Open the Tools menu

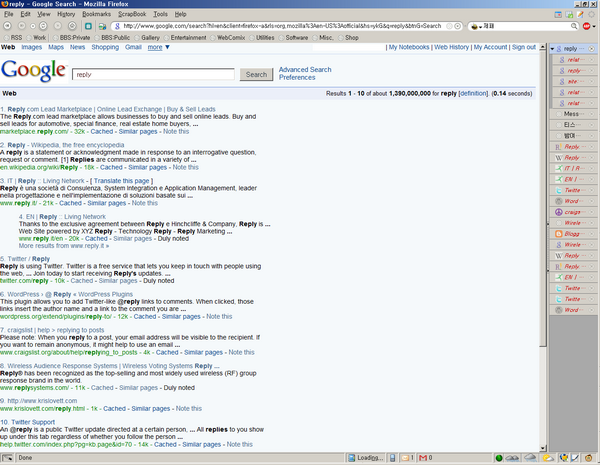pos(160,14)
